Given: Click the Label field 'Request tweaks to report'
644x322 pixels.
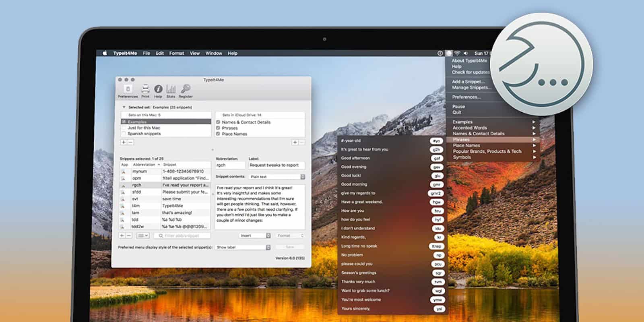Looking at the screenshot, I should pos(277,165).
